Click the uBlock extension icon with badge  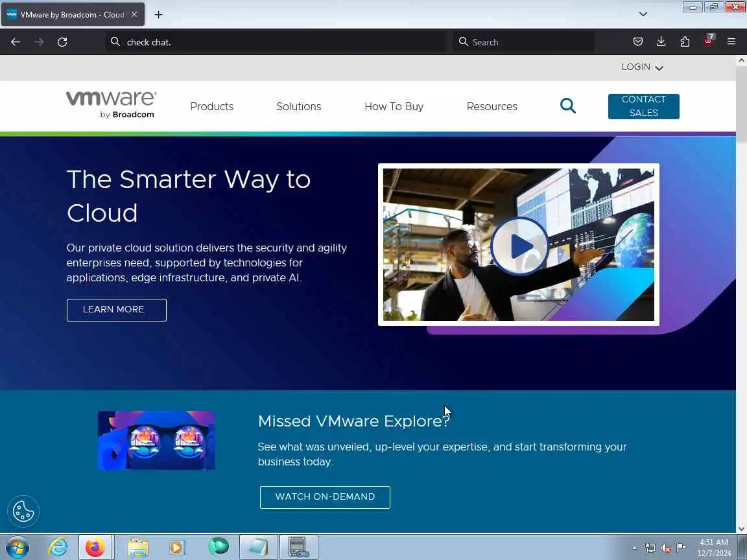(x=708, y=41)
